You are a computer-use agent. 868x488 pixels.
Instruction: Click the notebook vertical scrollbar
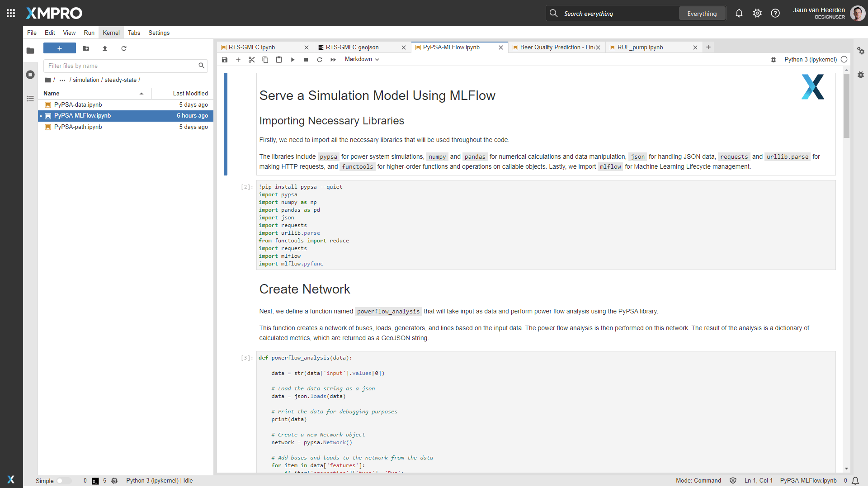846,106
